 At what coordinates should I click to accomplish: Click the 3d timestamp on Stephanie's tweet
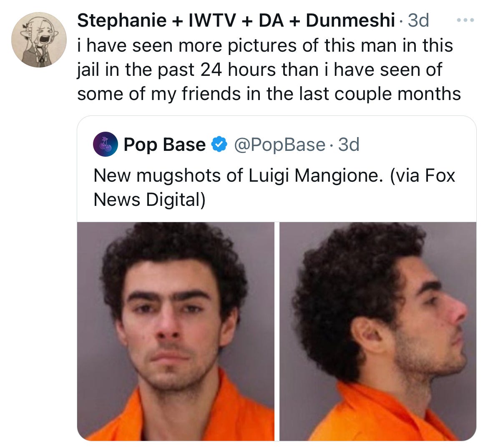coord(418,20)
